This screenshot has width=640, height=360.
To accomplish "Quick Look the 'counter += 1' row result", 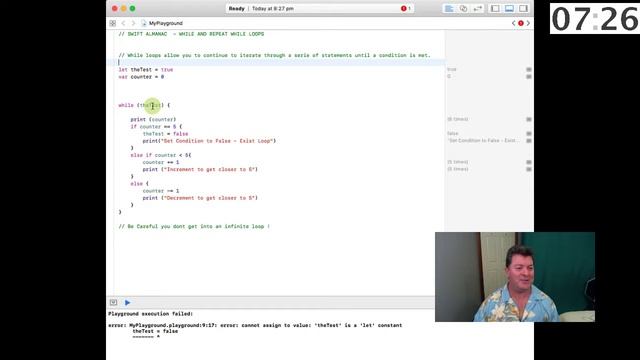I will pyautogui.click(x=529, y=162).
